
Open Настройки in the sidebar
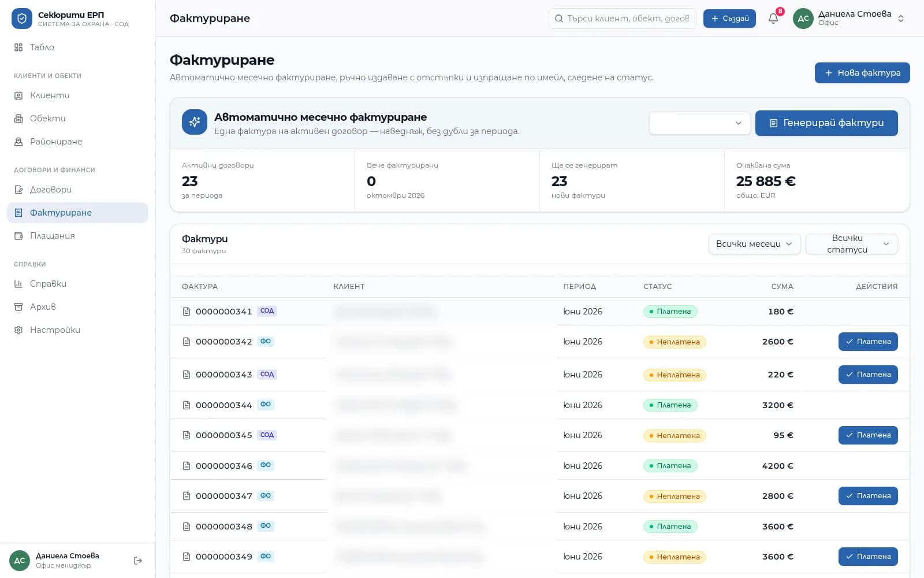pos(77,330)
